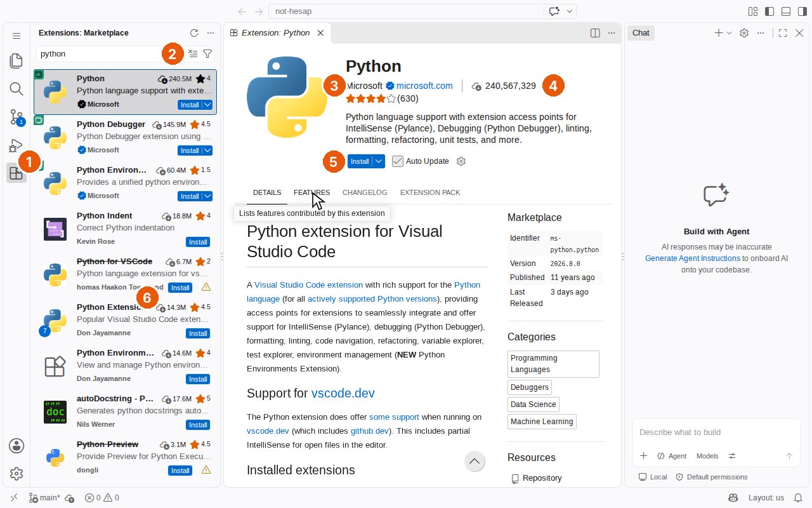Expand Install dropdown for Python Environments
812x508 pixels.
point(207,196)
